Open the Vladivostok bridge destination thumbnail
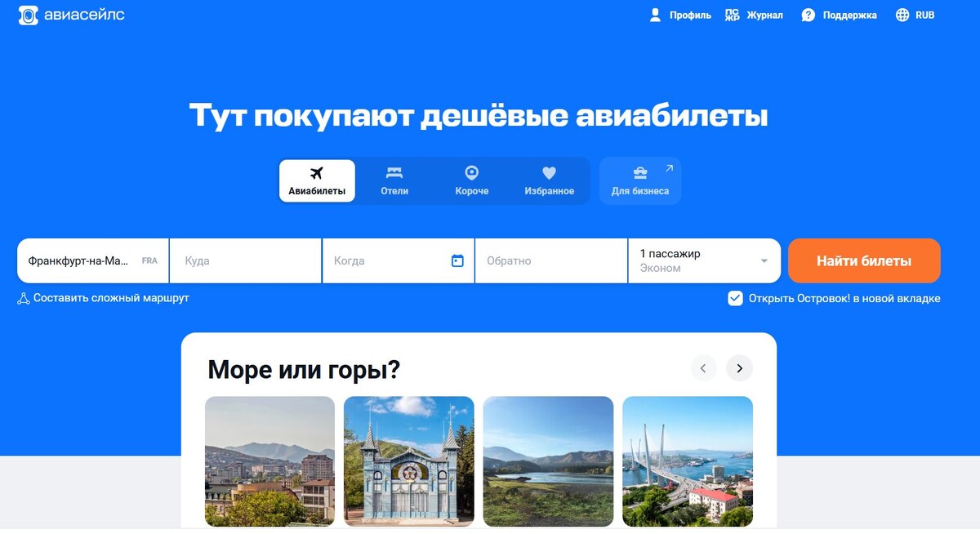Viewport: 980px width, 534px height. [688, 461]
